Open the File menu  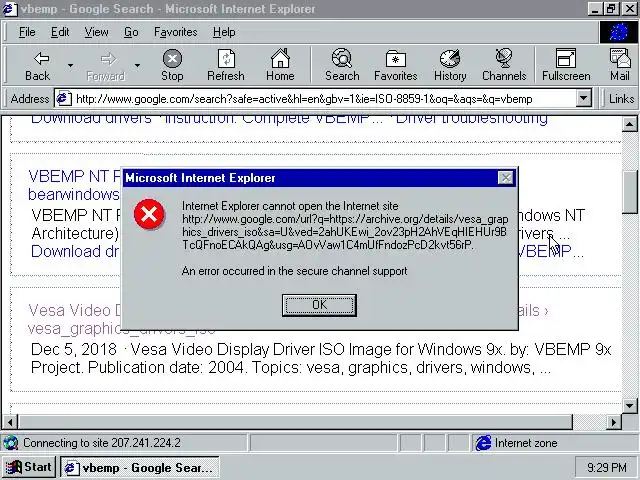(27, 32)
